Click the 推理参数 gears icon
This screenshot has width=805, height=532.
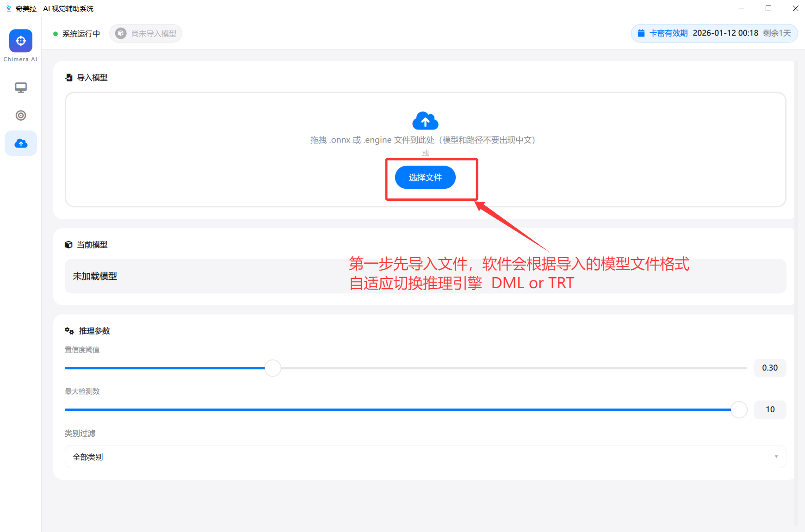point(69,331)
